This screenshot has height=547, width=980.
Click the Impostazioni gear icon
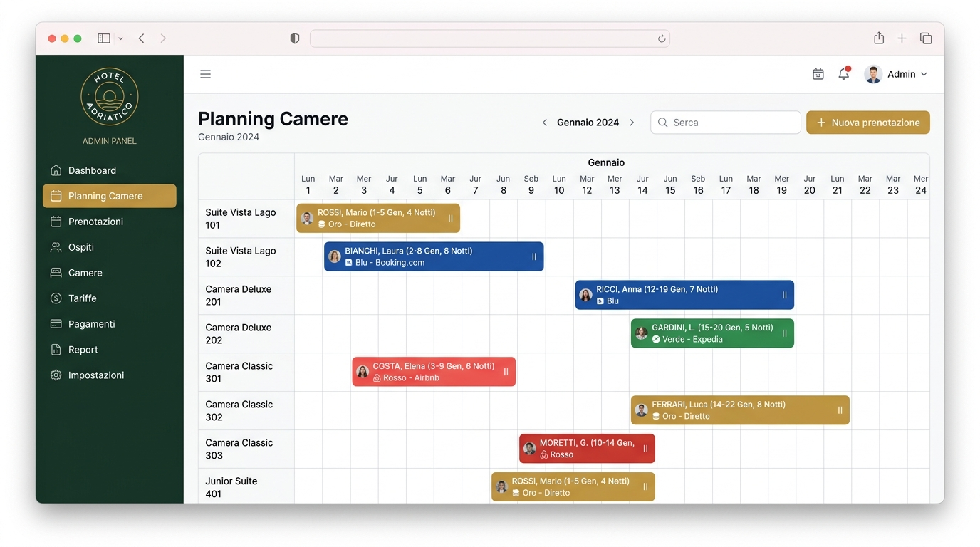(56, 375)
